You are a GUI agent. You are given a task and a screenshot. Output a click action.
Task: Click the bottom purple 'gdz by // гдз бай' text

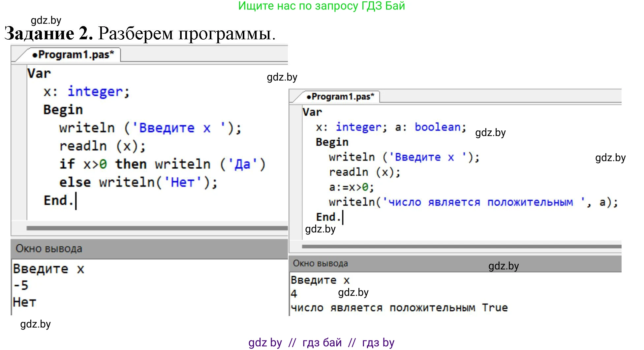[321, 343]
